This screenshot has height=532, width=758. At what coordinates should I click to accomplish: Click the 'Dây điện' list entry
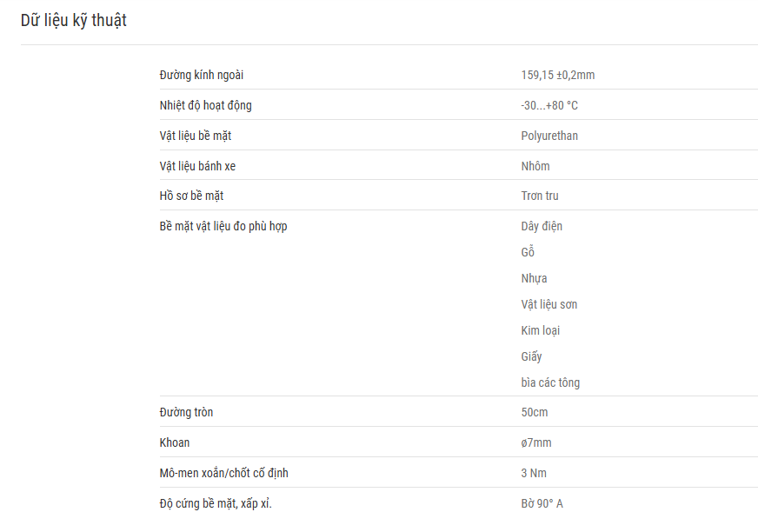(x=542, y=226)
